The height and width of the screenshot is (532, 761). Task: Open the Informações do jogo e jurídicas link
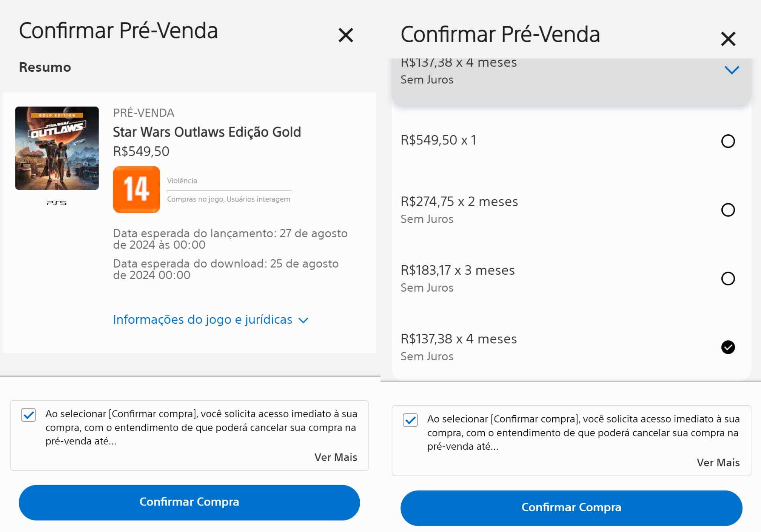tap(203, 320)
